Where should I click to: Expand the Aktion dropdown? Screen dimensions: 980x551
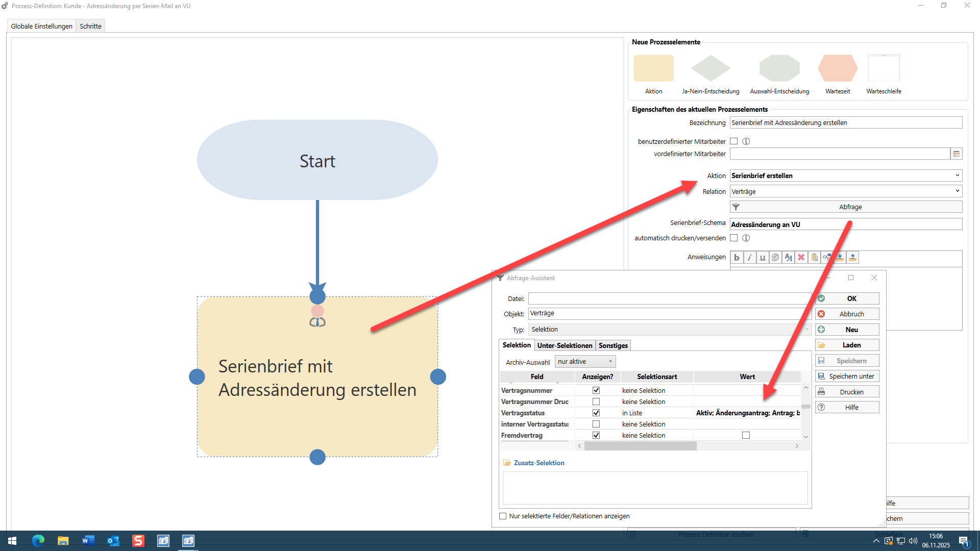pos(957,176)
